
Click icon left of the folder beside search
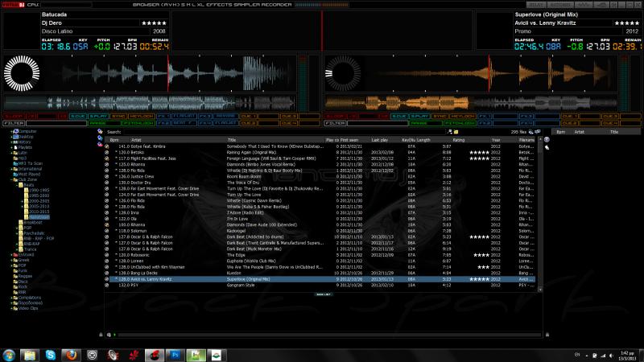pyautogui.click(x=450, y=132)
